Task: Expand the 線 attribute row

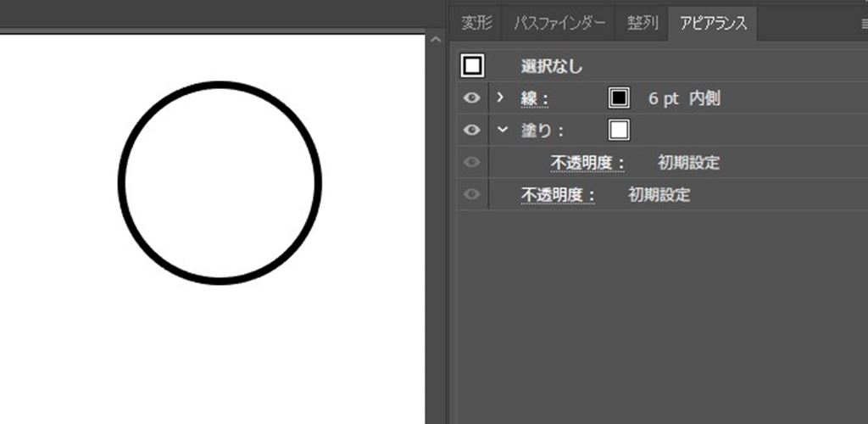Action: [x=500, y=98]
